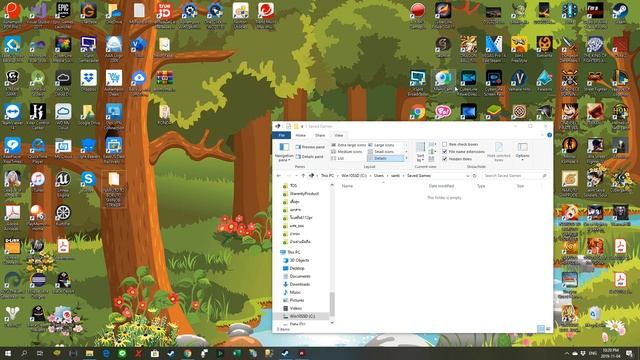Open the iTunes desktop shortcut
This screenshot has height=360, width=640.
38,182
